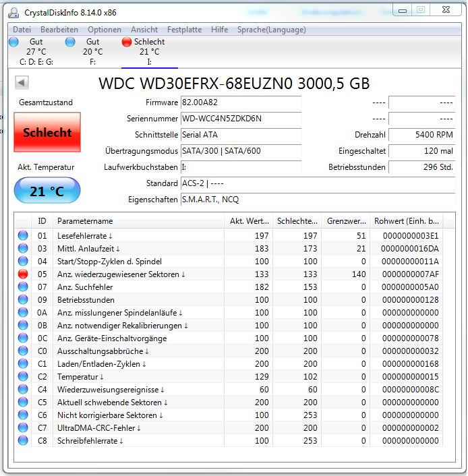Click blue orb of Schreibfehlerrate row
Screen dimensions: 468x476
coord(23,440)
